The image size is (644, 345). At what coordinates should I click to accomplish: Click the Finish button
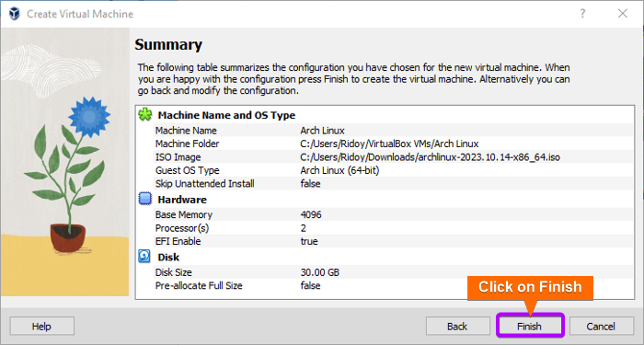click(529, 326)
